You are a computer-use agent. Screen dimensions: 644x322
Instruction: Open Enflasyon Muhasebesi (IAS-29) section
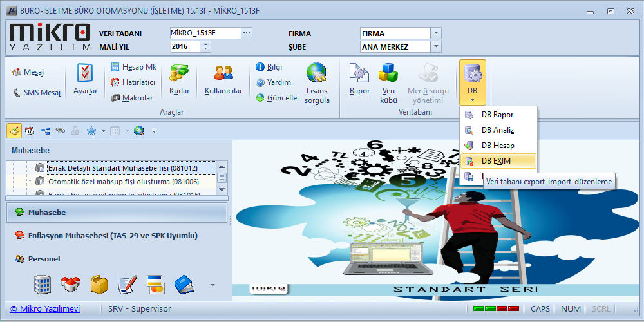pyautogui.click(x=117, y=236)
